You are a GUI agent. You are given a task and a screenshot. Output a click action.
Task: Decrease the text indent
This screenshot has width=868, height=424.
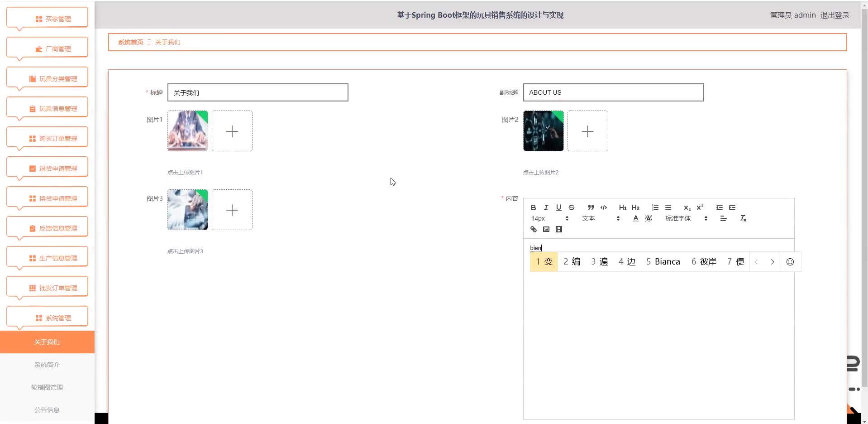719,207
